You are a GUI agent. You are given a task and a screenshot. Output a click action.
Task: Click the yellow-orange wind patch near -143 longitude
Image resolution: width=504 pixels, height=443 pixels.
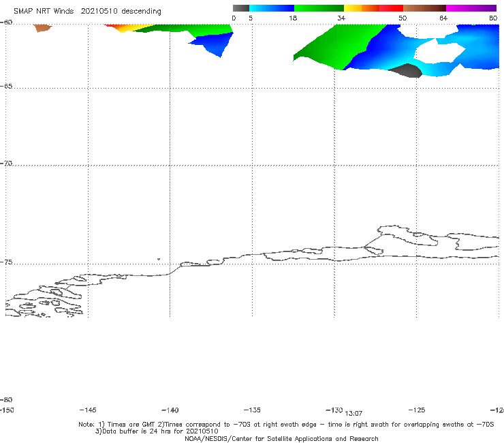[127, 28]
